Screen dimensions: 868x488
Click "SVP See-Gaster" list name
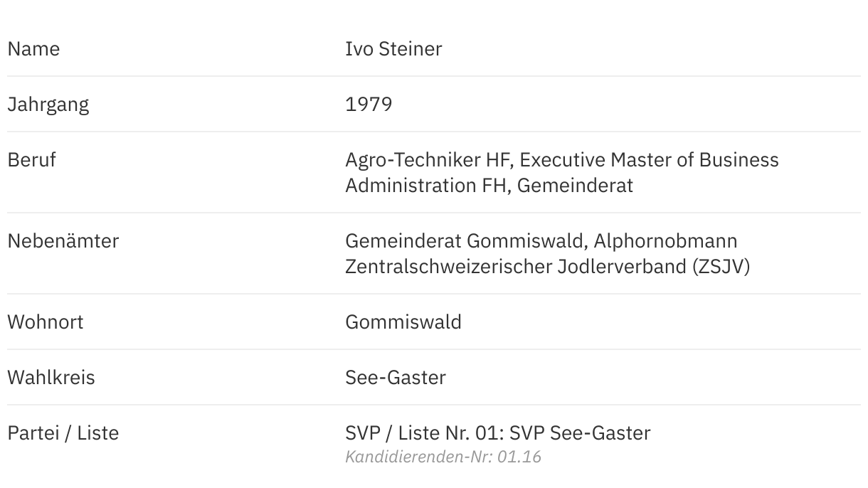tap(580, 433)
